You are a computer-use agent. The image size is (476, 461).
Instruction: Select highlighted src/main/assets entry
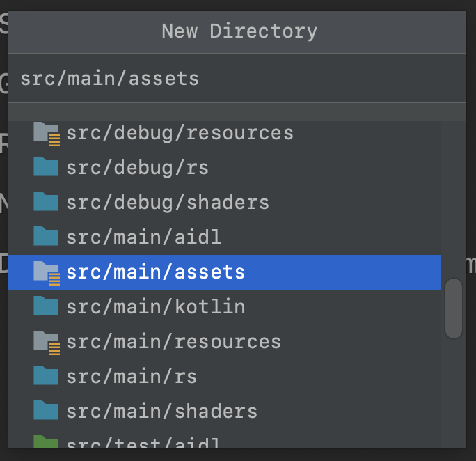(x=225, y=272)
